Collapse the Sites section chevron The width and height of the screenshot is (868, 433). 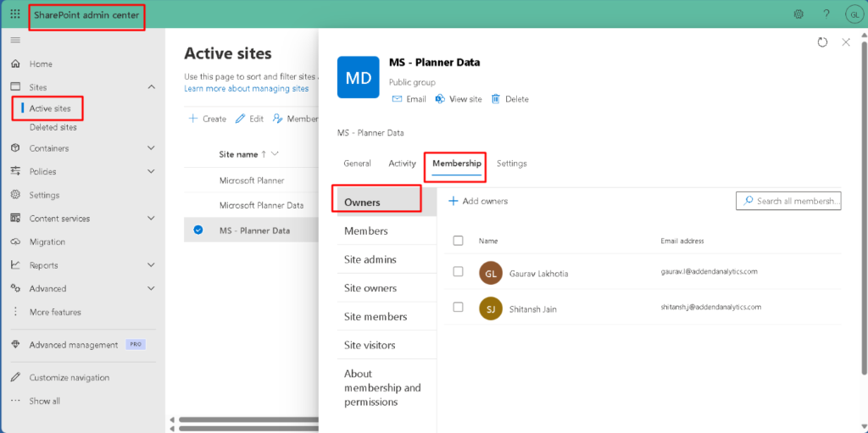(151, 87)
